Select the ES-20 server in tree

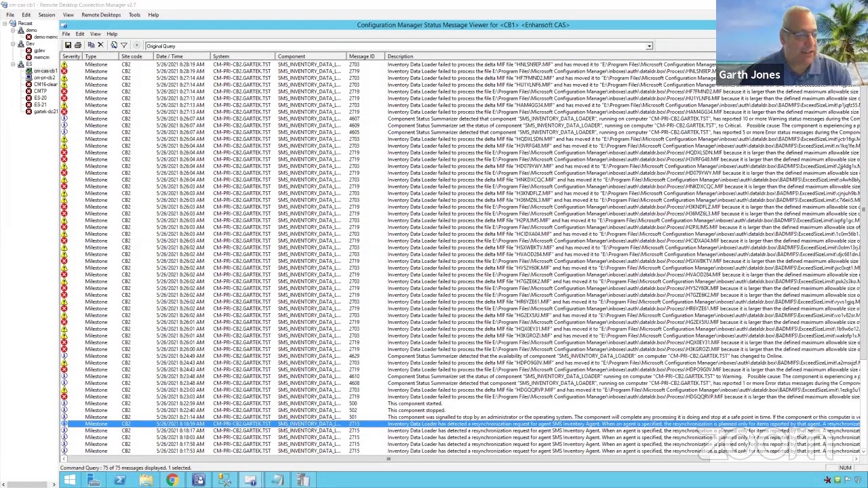coord(40,98)
